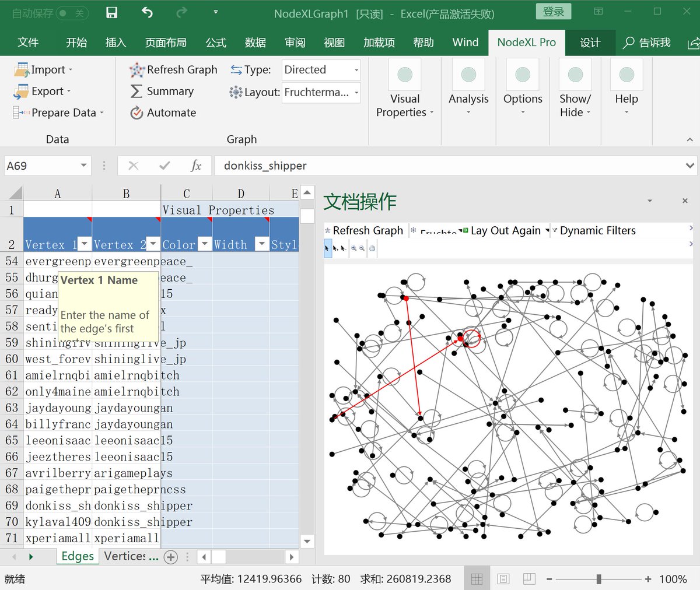
Task: Switch to Page Break Preview view
Action: click(529, 579)
